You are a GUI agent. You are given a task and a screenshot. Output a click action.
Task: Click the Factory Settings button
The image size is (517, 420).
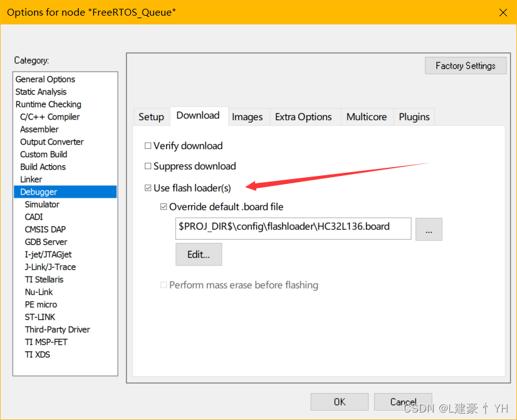pyautogui.click(x=466, y=66)
